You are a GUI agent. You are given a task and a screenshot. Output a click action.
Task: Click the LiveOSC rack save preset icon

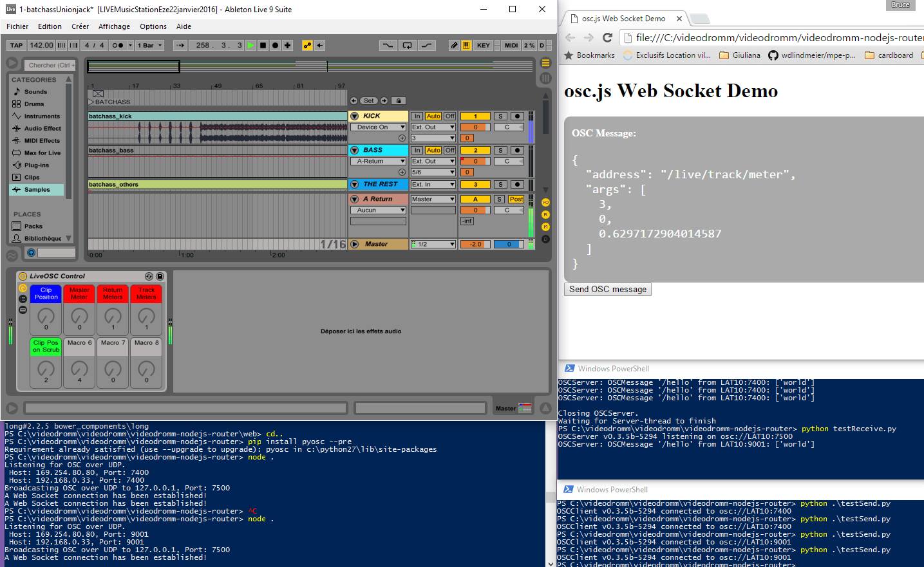click(x=160, y=276)
